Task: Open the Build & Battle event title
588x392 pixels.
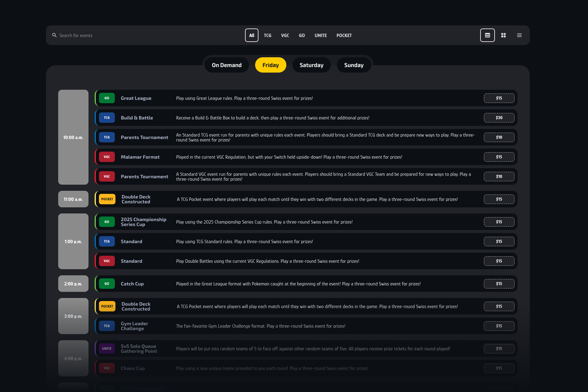Action: pyautogui.click(x=137, y=118)
